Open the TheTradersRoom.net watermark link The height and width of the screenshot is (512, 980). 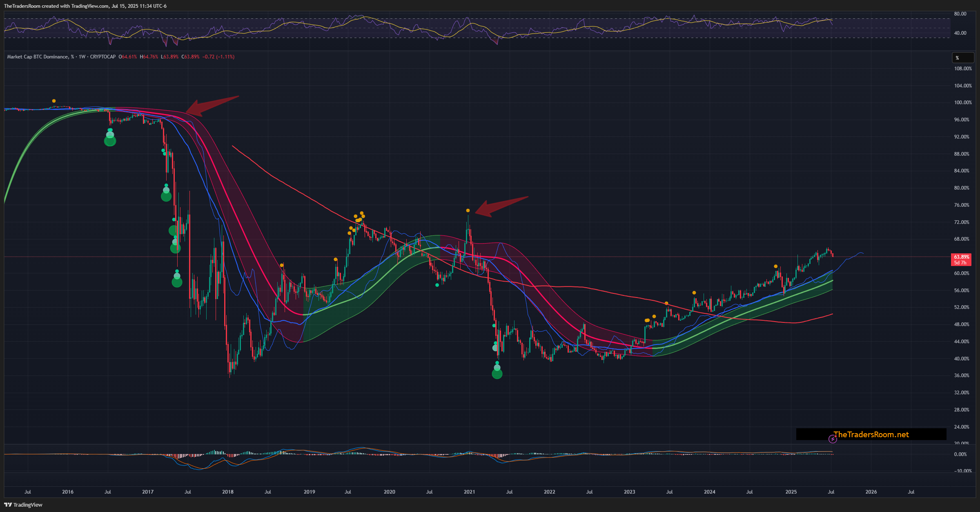click(x=871, y=434)
